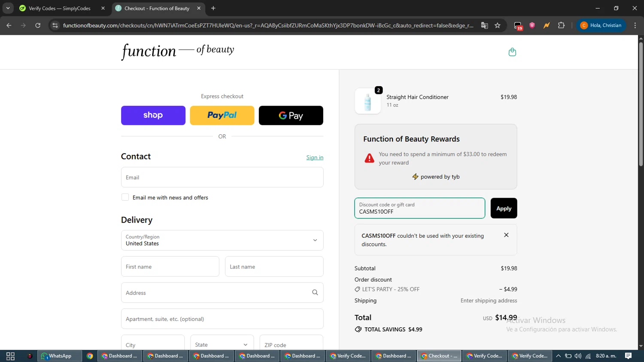The width and height of the screenshot is (644, 362).
Task: Open the Windows Task View icon
Action: point(11,356)
